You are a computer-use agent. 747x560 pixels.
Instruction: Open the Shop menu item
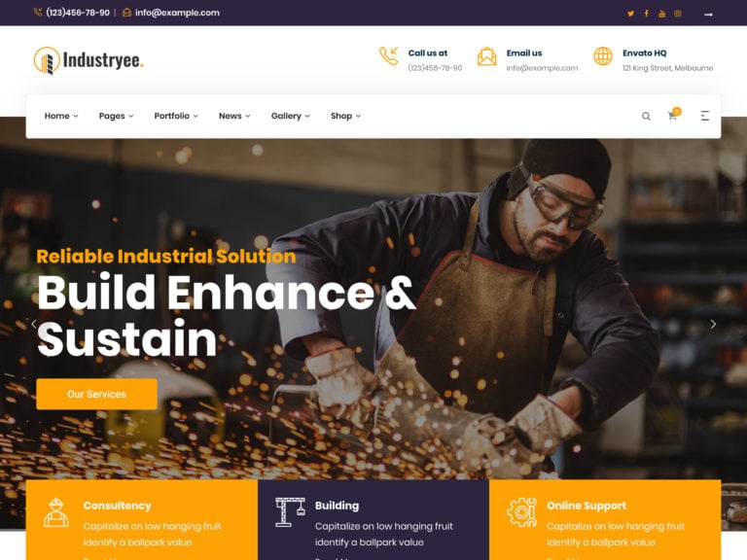(x=345, y=116)
